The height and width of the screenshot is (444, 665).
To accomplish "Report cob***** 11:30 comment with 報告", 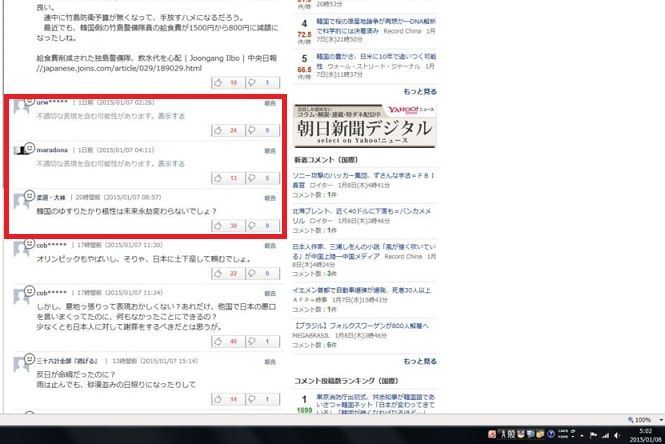I will [270, 246].
